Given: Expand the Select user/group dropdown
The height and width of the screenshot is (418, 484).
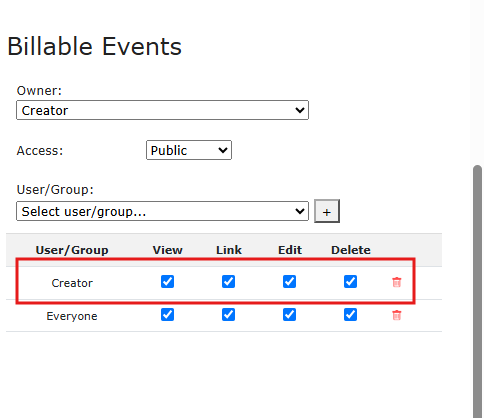Looking at the screenshot, I should pos(162,211).
